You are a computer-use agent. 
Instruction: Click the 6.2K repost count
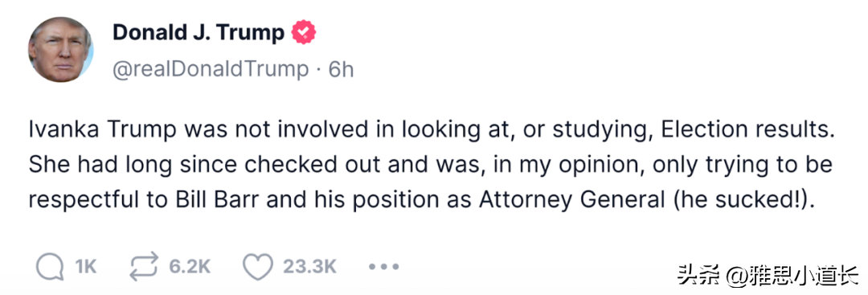pos(190,268)
